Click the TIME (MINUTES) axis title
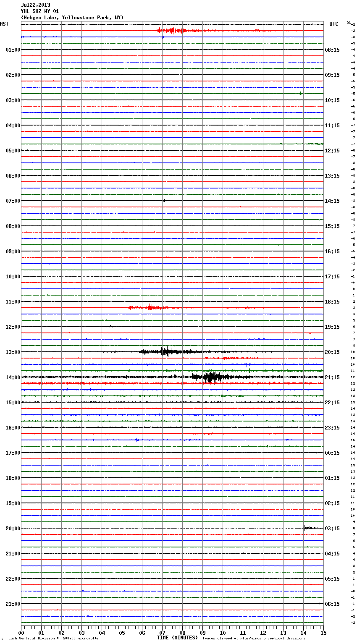This screenshot has width=357, height=644. click(177, 638)
